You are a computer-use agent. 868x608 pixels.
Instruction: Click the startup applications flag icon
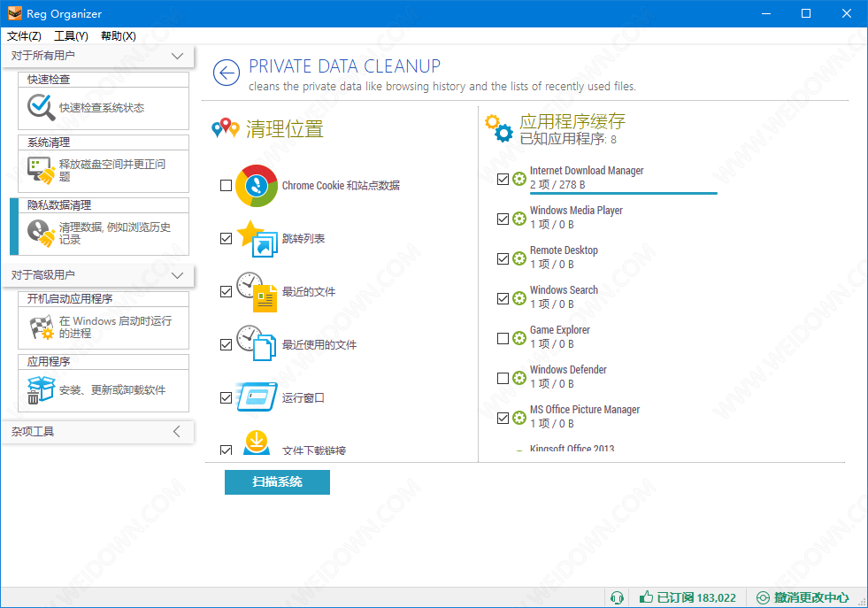click(41, 327)
